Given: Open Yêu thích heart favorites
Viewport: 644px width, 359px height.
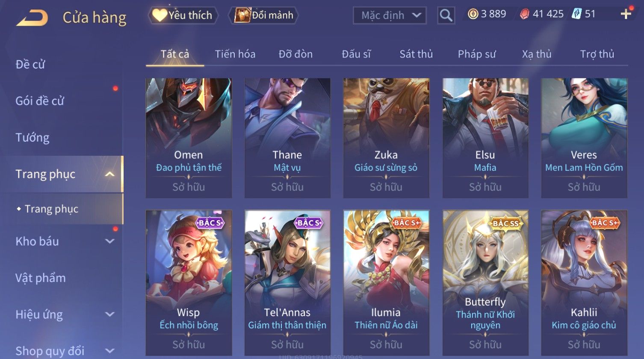Looking at the screenshot, I should (x=183, y=15).
